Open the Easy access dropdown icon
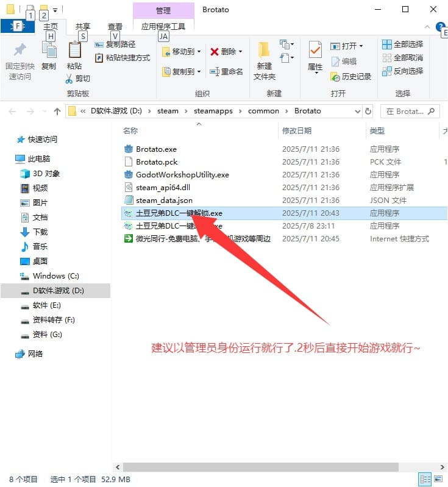Viewport: 448px width, 487px height. pyautogui.click(x=286, y=58)
